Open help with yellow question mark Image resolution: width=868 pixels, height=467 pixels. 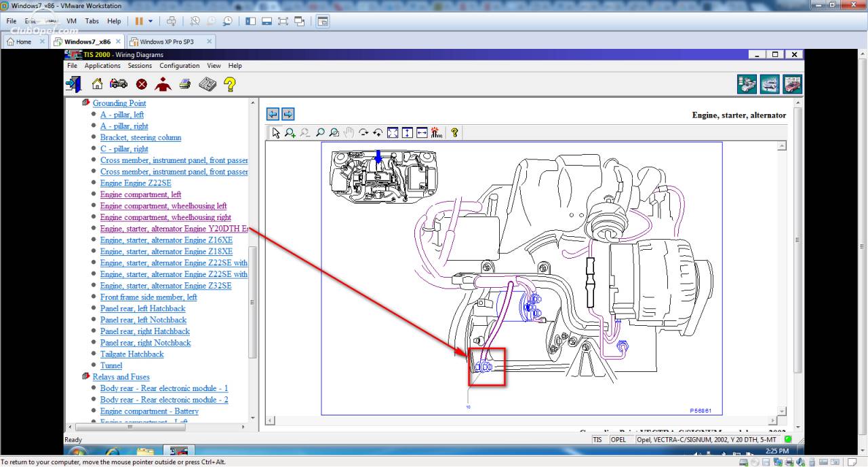[229, 84]
